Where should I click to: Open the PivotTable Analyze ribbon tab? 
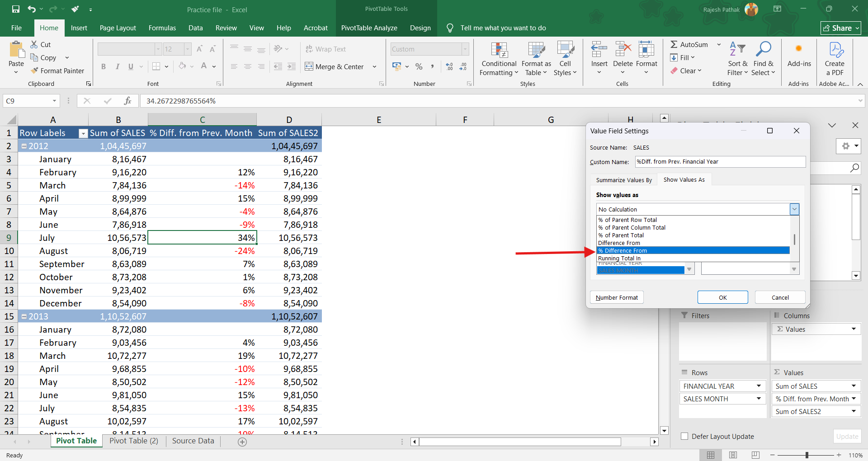point(369,28)
